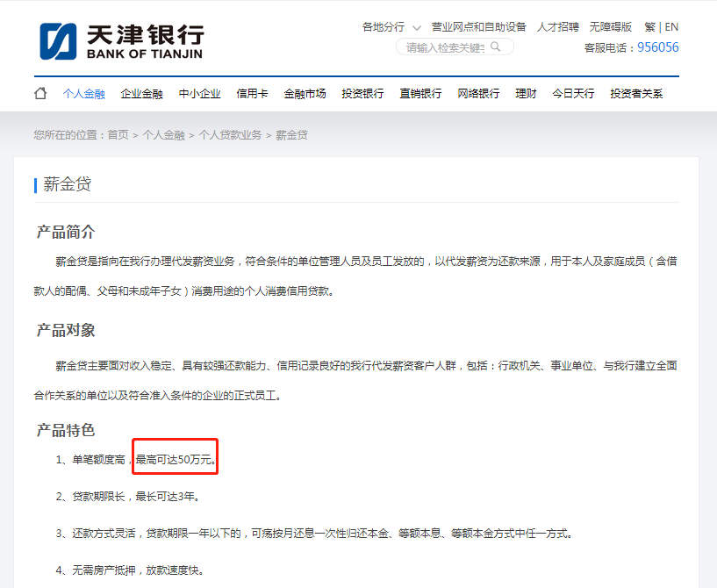717x588 pixels.
Task: Select the 网络银行 menu item
Action: pos(477,92)
